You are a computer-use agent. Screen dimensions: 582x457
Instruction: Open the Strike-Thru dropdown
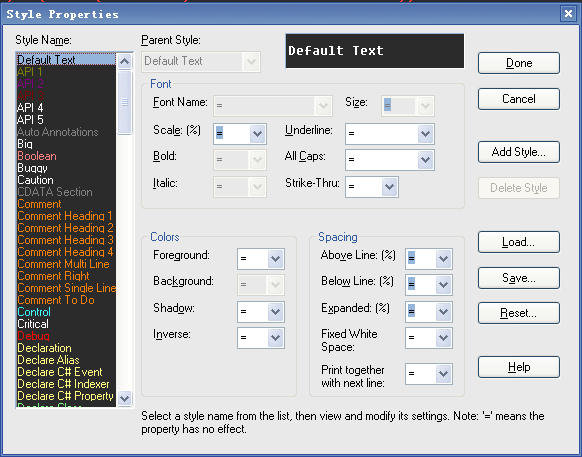(x=389, y=187)
